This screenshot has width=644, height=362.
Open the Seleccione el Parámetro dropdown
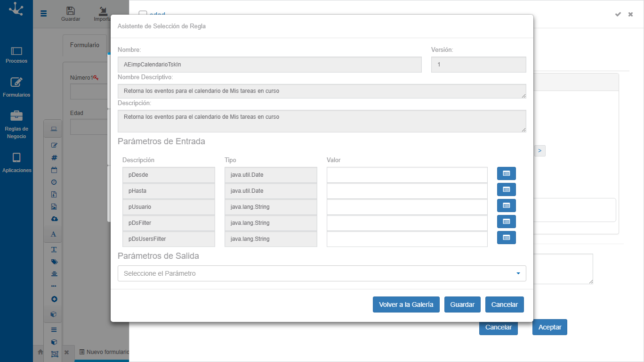pos(322,273)
